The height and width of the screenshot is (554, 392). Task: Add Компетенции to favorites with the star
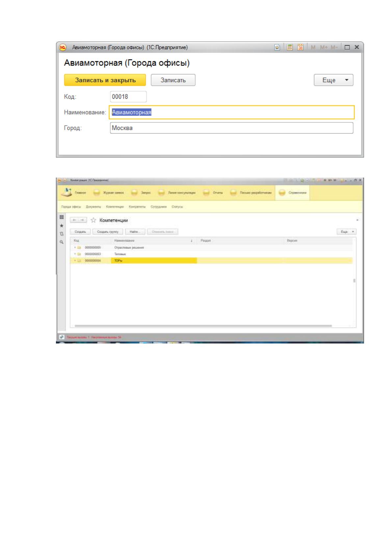point(93,220)
